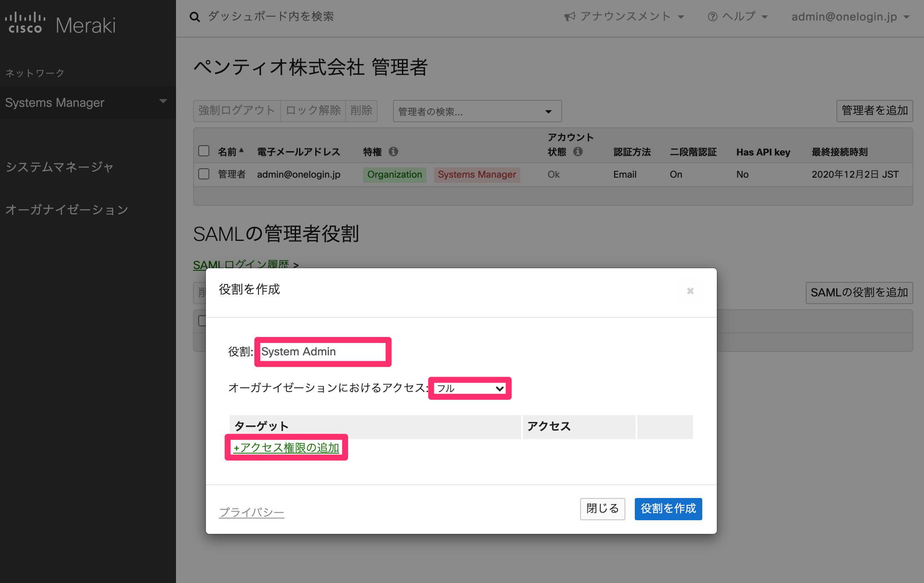Click the ダッシュボード内を検索 search field
924x583 pixels.
point(271,17)
